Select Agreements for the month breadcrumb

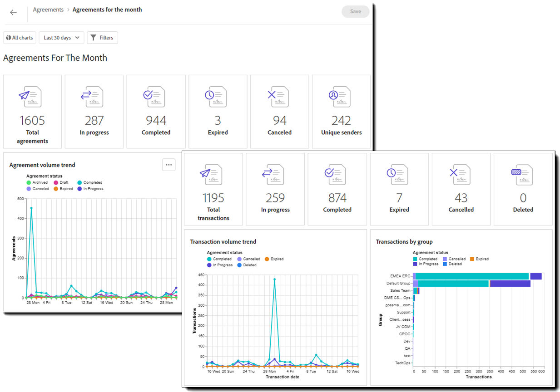point(107,10)
